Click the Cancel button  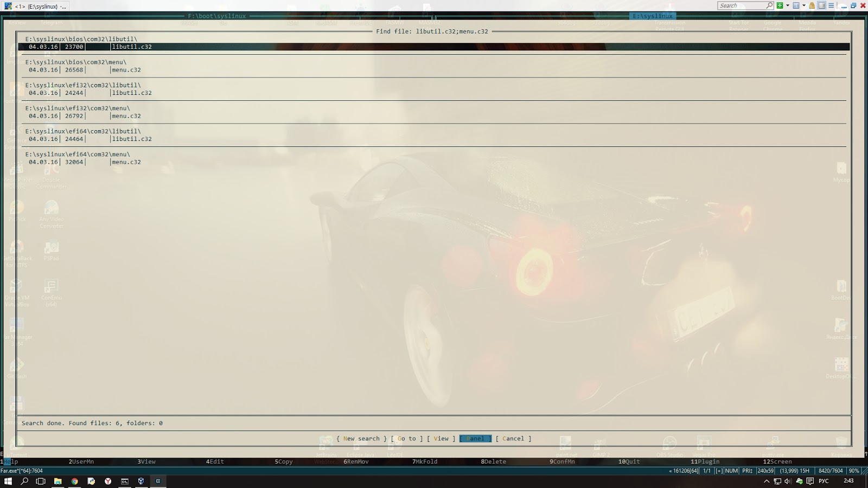(x=513, y=439)
